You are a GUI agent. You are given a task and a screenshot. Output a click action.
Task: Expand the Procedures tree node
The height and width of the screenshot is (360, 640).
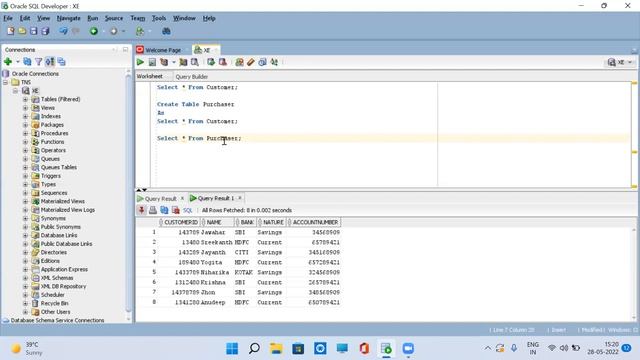25,133
